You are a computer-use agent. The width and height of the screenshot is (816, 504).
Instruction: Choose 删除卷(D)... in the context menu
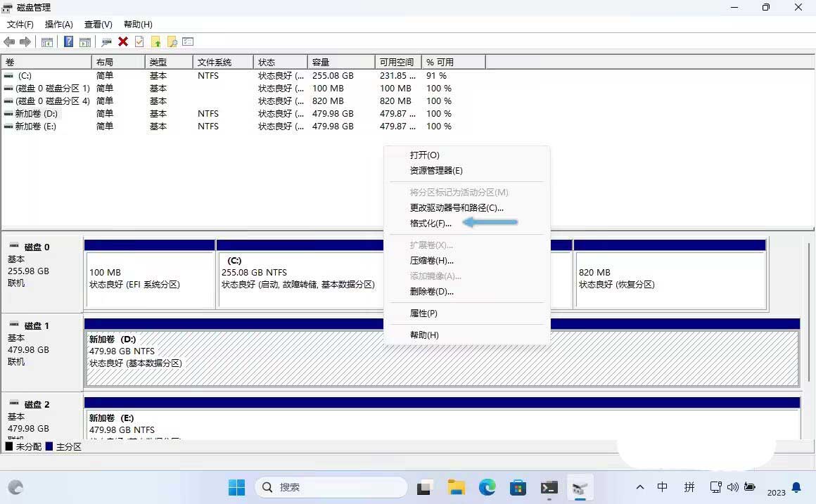point(467,292)
